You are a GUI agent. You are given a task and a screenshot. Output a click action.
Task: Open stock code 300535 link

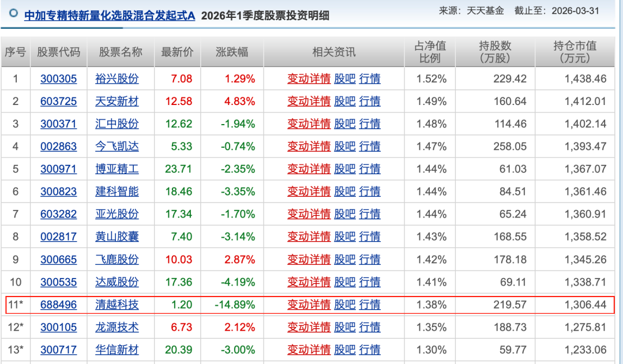click(58, 282)
